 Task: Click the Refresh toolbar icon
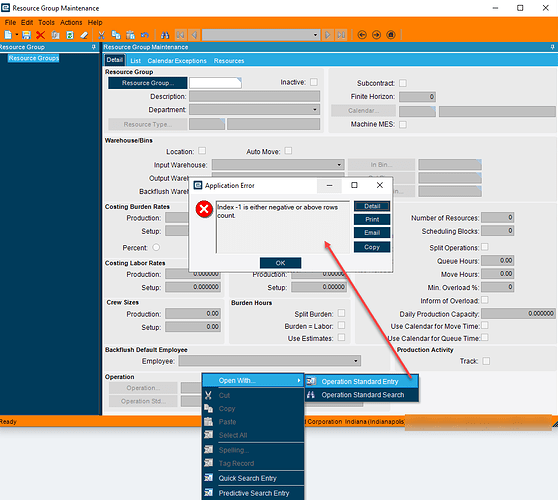[x=70, y=35]
